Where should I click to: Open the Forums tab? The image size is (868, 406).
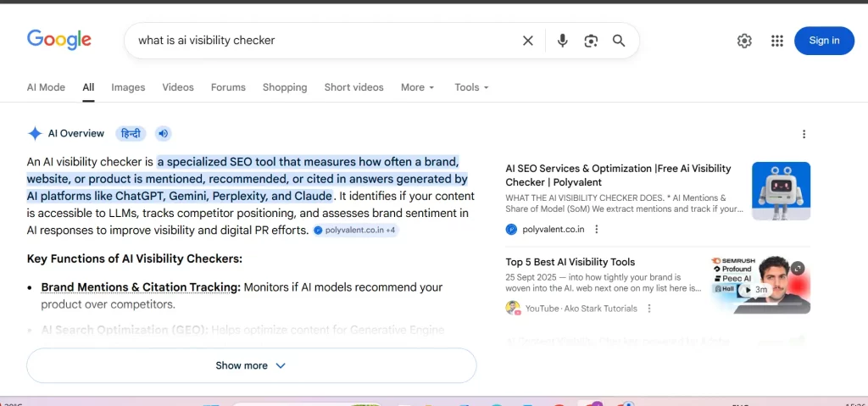coord(228,87)
